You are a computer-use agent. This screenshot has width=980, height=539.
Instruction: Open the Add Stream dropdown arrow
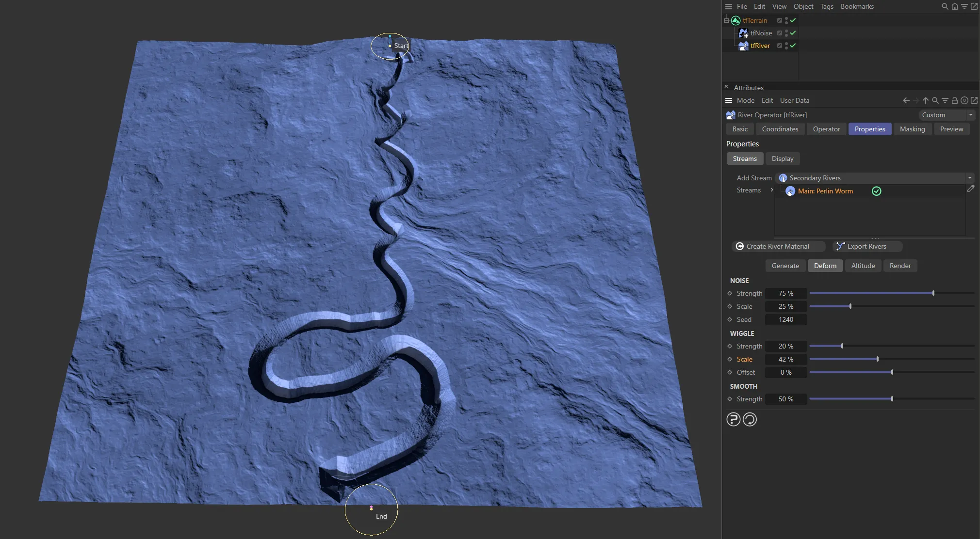[969, 178]
